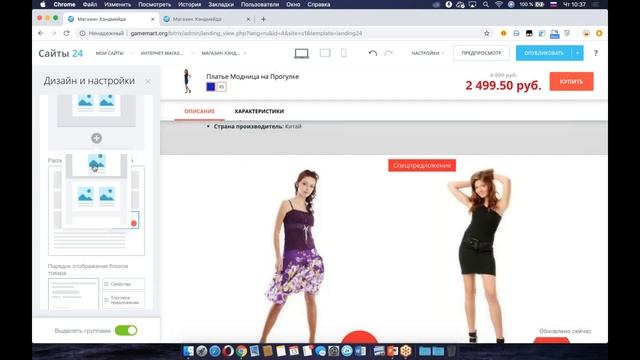Open the Окно menu

tap(293, 4)
